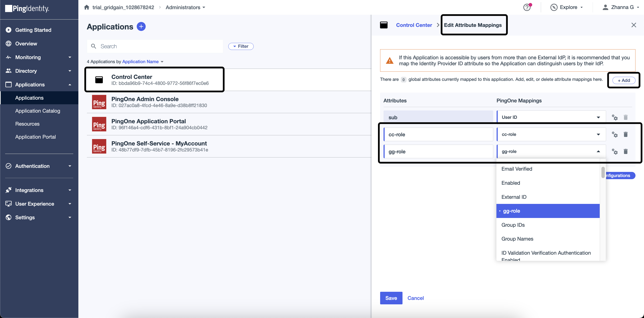644x318 pixels.
Task: Delete the cc-role attribute mapping
Action: pos(626,134)
